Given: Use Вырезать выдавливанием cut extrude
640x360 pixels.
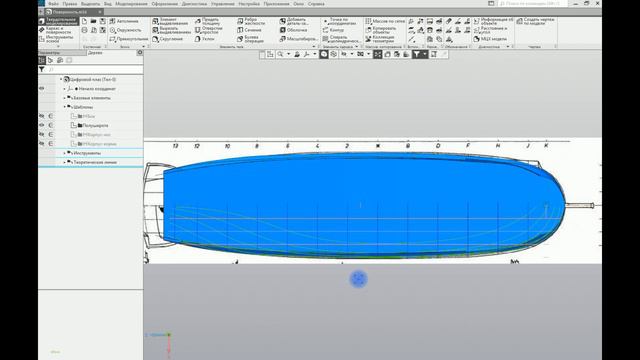Looking at the screenshot, I should pos(171,30).
